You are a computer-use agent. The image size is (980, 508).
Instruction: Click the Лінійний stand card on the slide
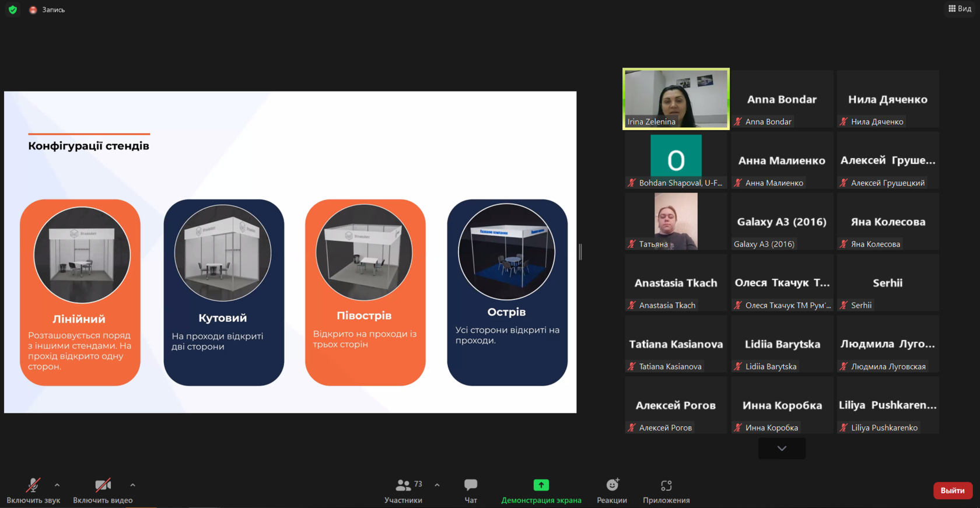(x=80, y=292)
